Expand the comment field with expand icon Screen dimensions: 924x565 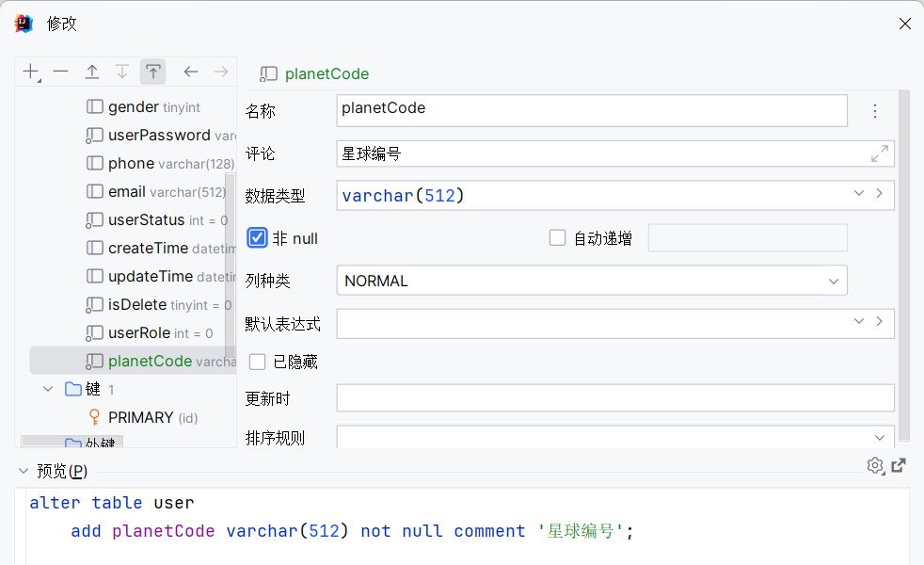pyautogui.click(x=880, y=153)
